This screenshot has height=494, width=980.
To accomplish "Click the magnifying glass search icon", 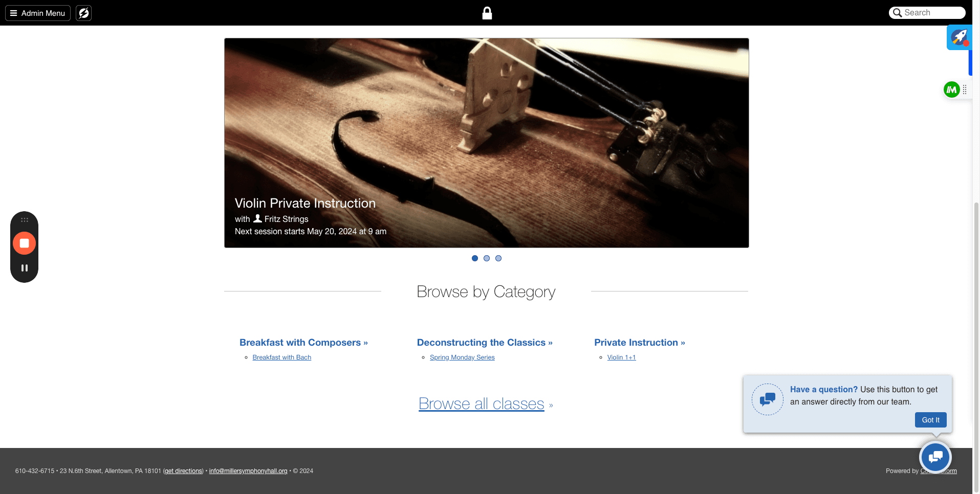I will tap(897, 13).
